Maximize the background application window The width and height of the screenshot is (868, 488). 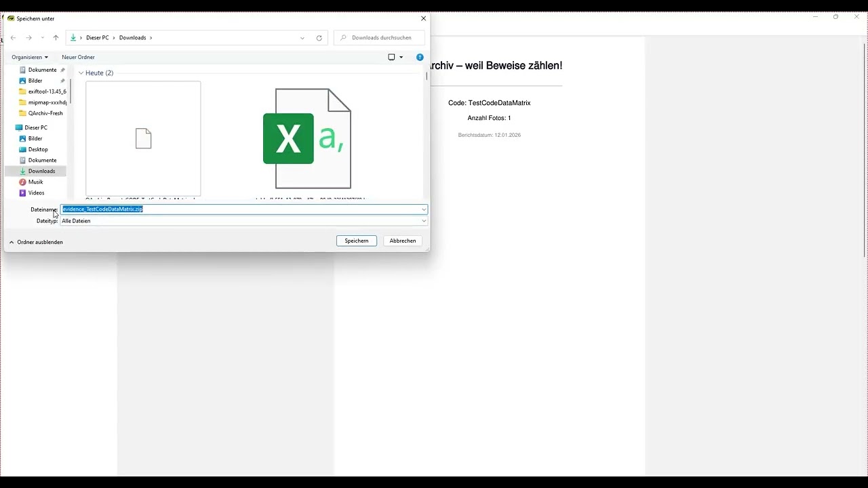(835, 17)
